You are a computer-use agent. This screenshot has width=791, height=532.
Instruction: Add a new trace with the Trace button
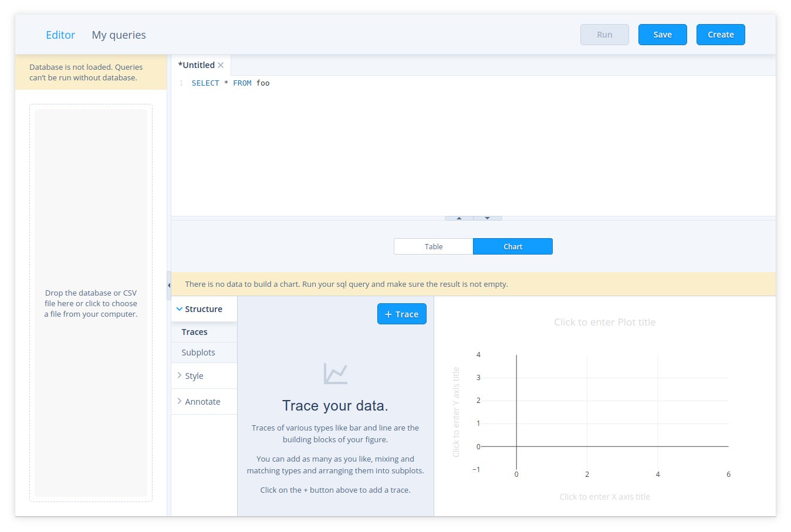tap(401, 314)
